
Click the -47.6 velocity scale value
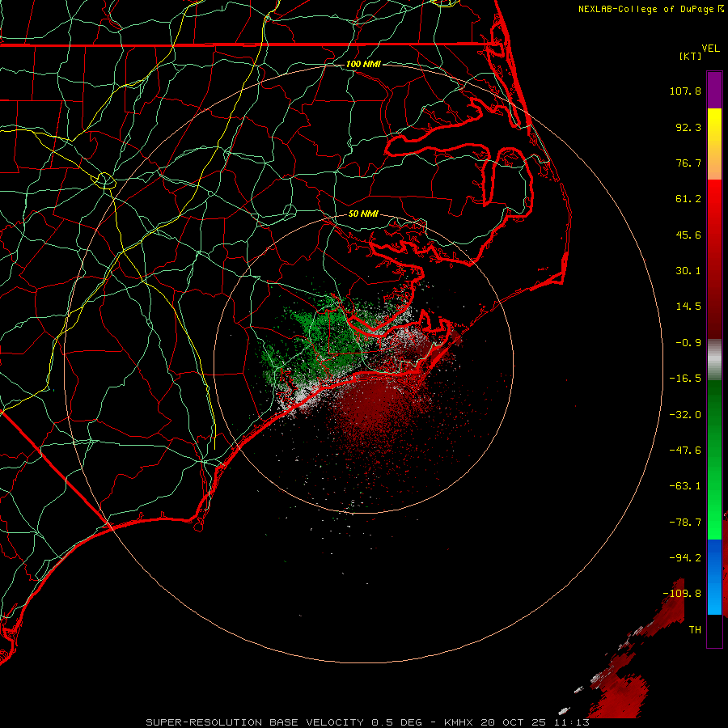click(x=685, y=451)
